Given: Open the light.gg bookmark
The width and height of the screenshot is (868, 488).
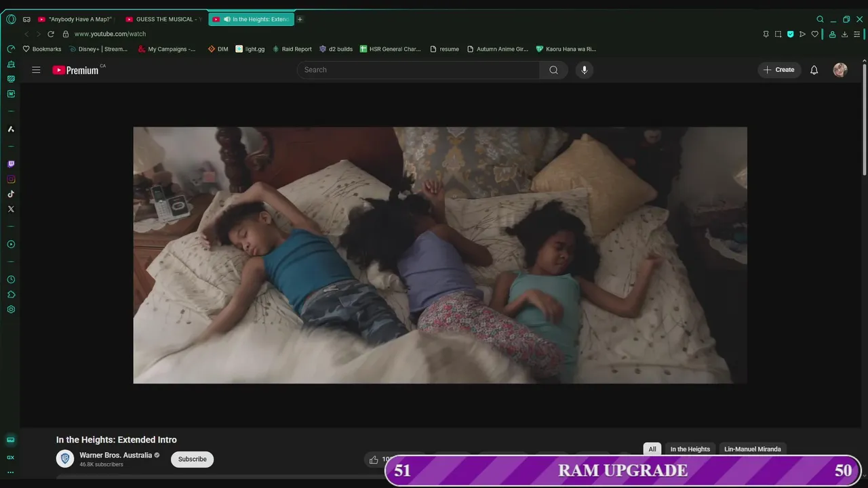Looking at the screenshot, I should click(x=250, y=49).
